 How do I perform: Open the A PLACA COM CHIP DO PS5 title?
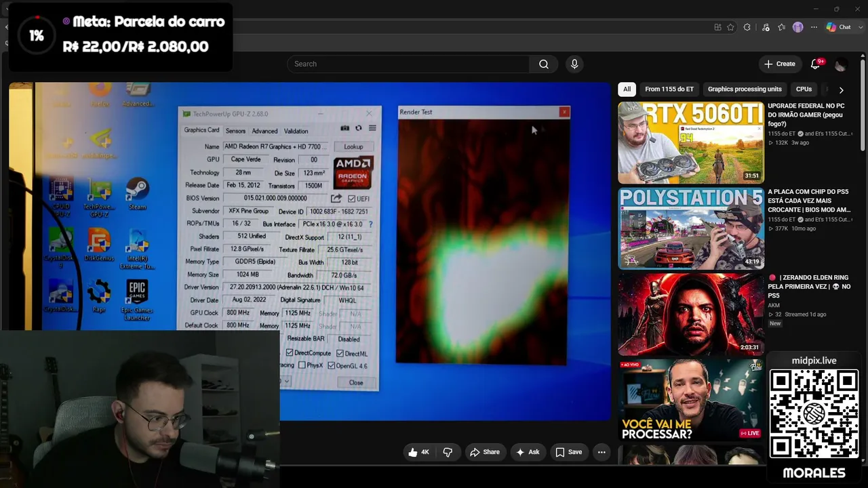pos(809,201)
